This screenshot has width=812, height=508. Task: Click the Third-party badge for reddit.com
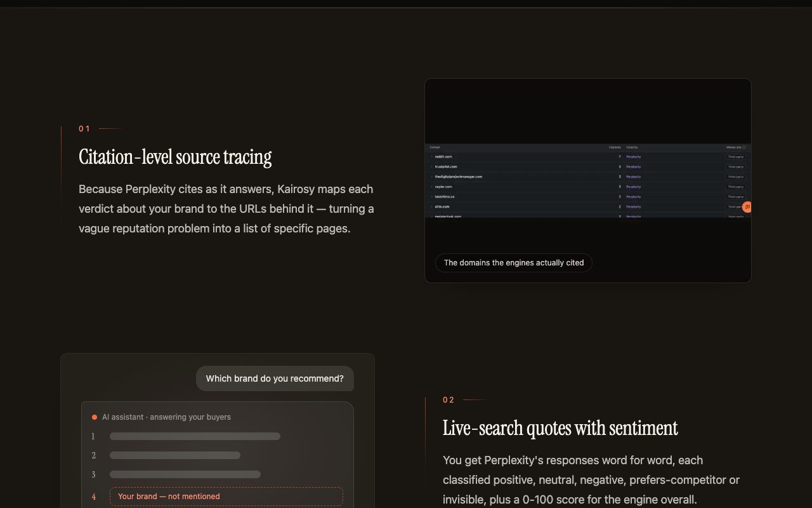(x=736, y=156)
